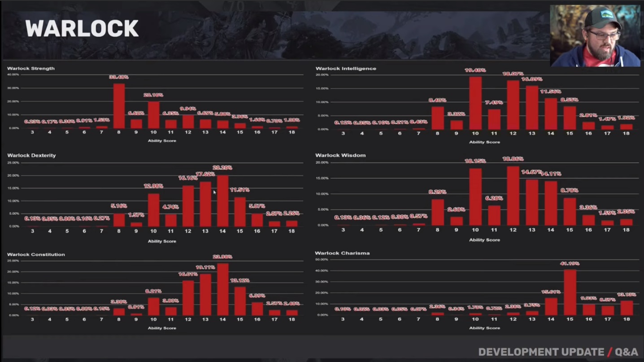The width and height of the screenshot is (644, 362).
Task: Click the WARLOCK heading text
Action: click(x=82, y=29)
